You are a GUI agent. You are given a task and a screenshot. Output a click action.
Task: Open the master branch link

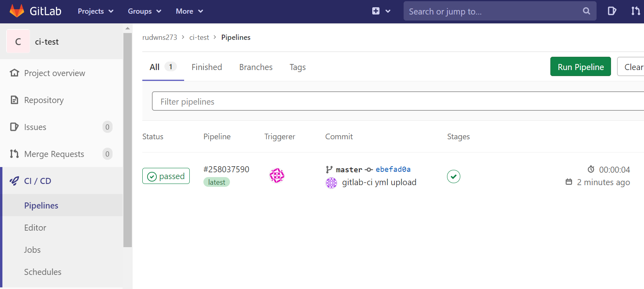[349, 169]
